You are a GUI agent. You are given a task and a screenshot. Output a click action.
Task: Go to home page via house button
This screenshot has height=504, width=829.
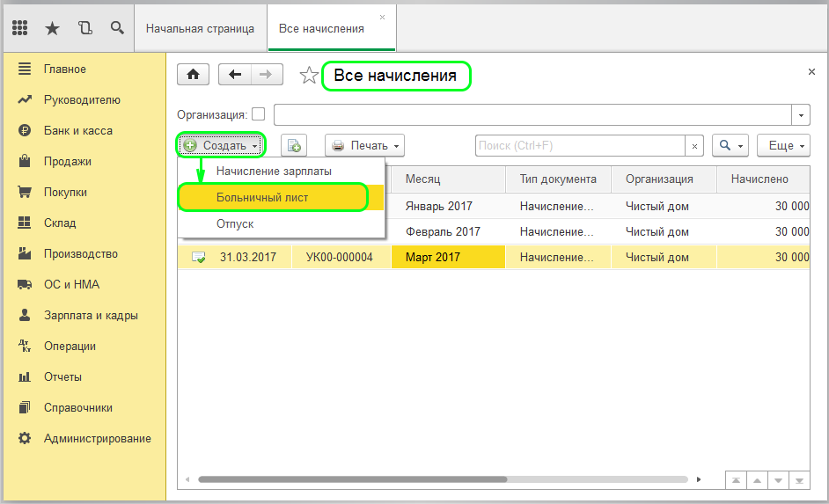tap(193, 76)
